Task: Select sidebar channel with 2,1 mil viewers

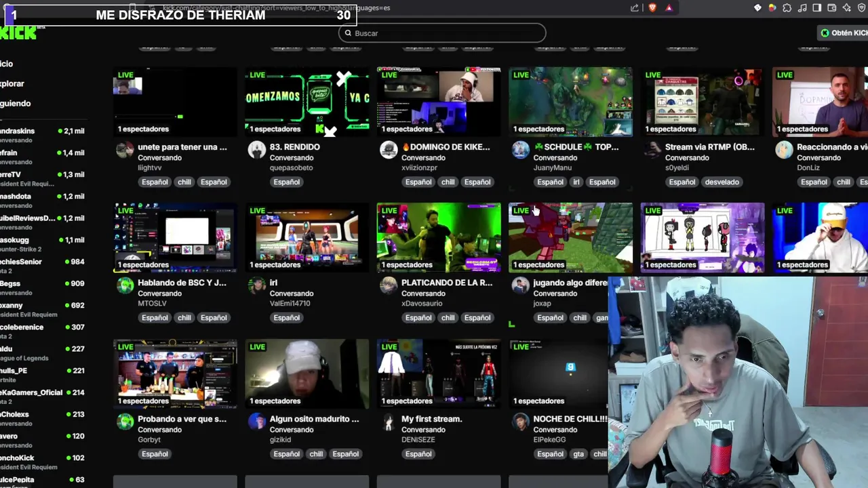Action: tap(43, 135)
